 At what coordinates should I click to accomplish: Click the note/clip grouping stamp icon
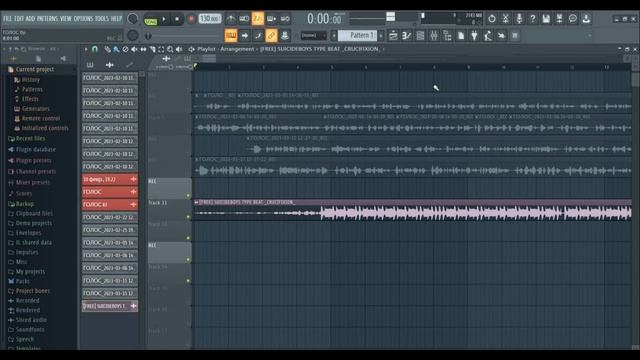(285, 36)
